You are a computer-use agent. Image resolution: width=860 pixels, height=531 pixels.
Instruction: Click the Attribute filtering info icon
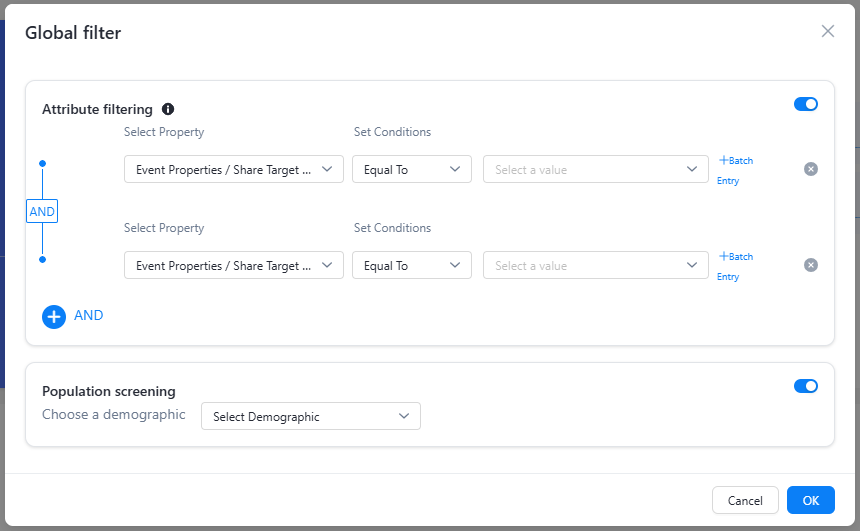(168, 109)
